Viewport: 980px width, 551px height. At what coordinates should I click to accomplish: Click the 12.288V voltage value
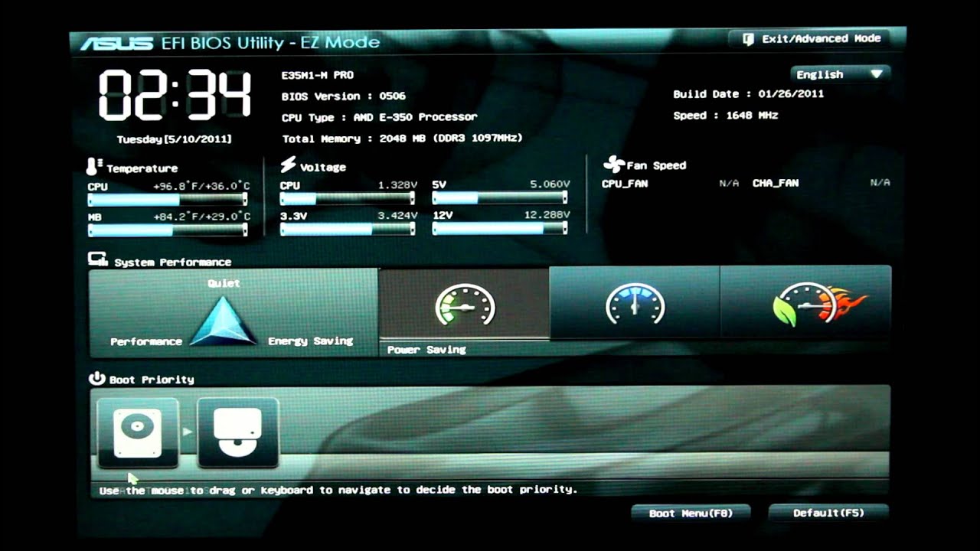click(547, 216)
